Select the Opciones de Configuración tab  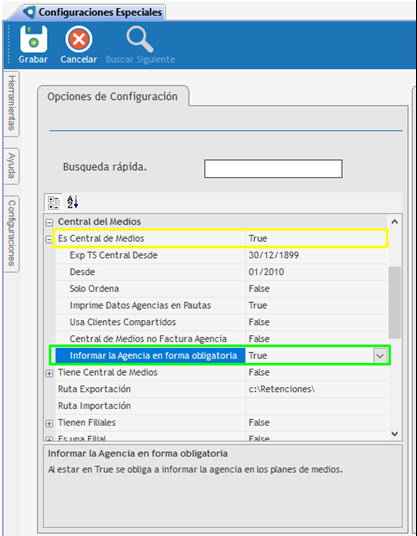point(112,97)
